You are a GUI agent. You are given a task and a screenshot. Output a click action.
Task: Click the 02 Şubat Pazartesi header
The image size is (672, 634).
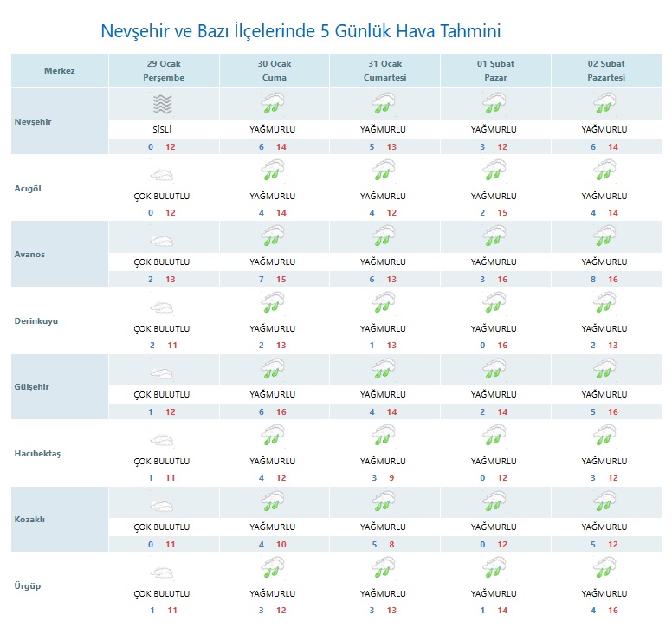[605, 71]
